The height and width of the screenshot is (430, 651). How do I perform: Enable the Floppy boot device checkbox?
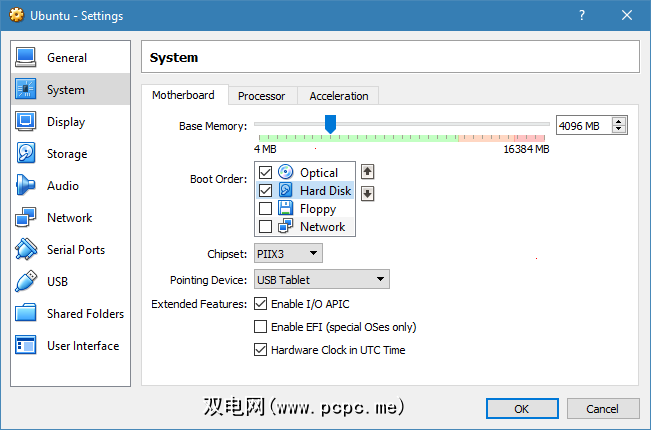tap(265, 208)
